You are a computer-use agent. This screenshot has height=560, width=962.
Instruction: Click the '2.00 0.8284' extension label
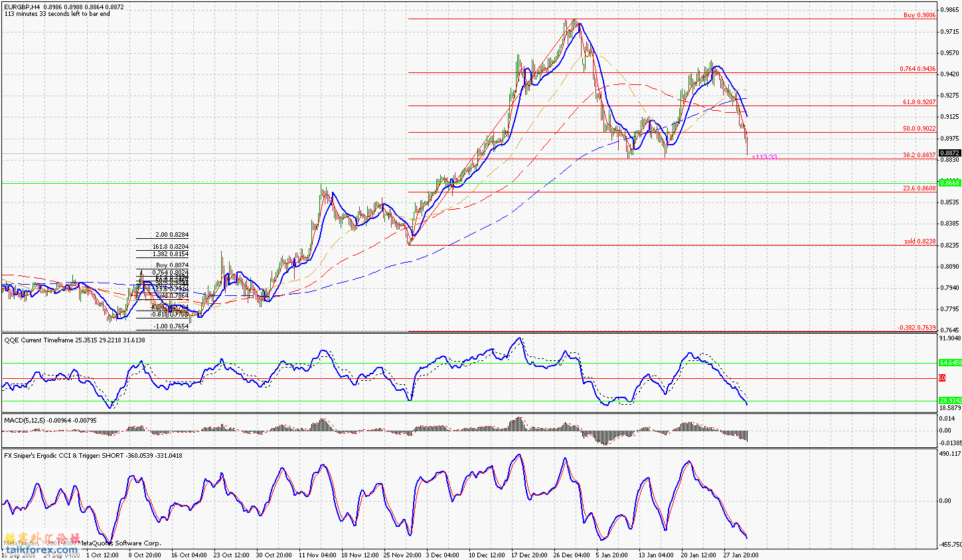pyautogui.click(x=172, y=235)
